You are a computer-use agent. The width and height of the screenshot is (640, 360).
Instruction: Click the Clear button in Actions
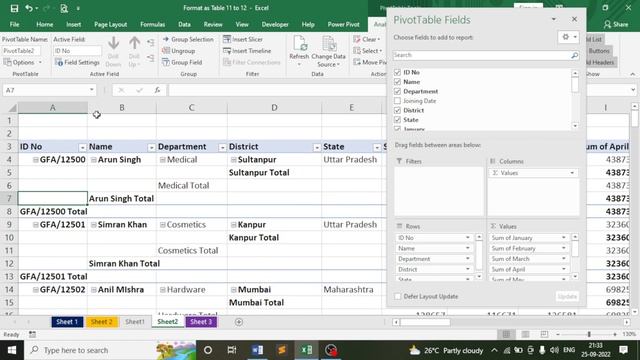click(367, 39)
